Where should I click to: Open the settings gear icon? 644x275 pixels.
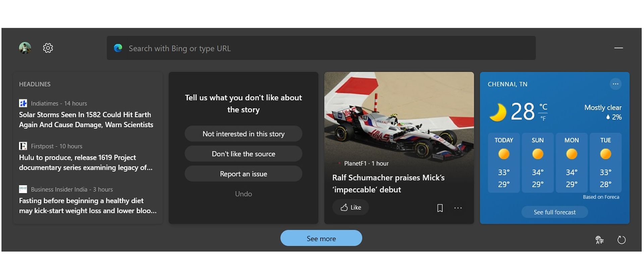pyautogui.click(x=48, y=48)
